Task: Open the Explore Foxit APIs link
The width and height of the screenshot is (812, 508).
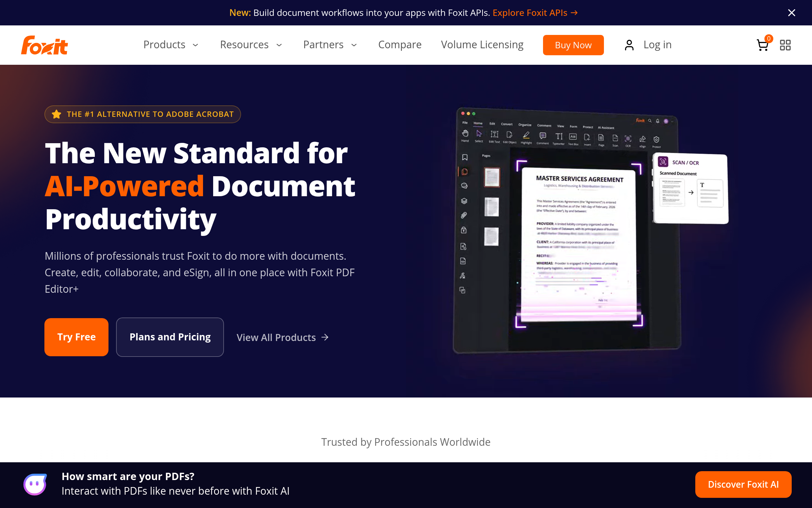Action: pyautogui.click(x=535, y=13)
